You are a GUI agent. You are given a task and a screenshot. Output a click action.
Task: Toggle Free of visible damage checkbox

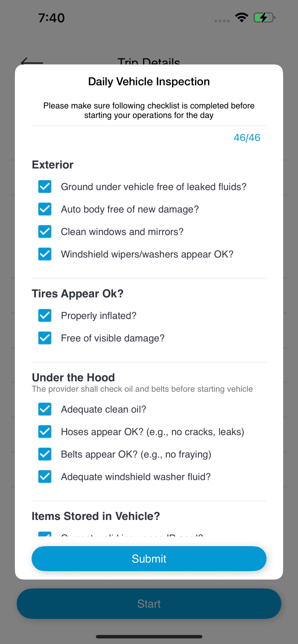point(45,338)
